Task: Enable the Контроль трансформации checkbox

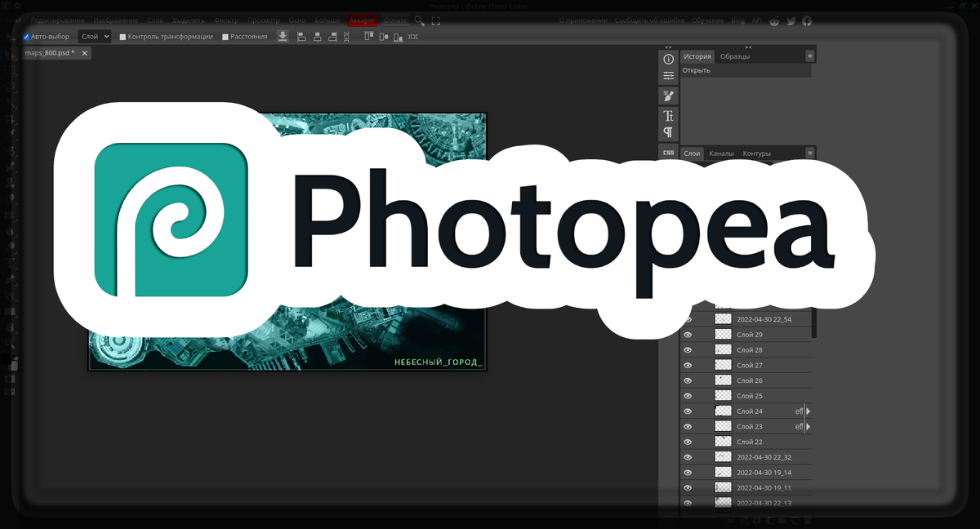Action: 122,37
